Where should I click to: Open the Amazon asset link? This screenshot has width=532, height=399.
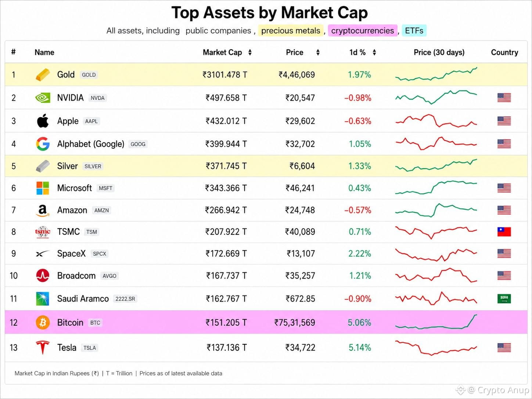pos(72,210)
